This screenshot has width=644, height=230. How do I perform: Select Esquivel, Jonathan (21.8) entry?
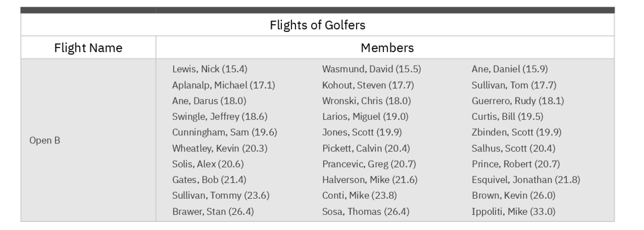[x=526, y=179]
